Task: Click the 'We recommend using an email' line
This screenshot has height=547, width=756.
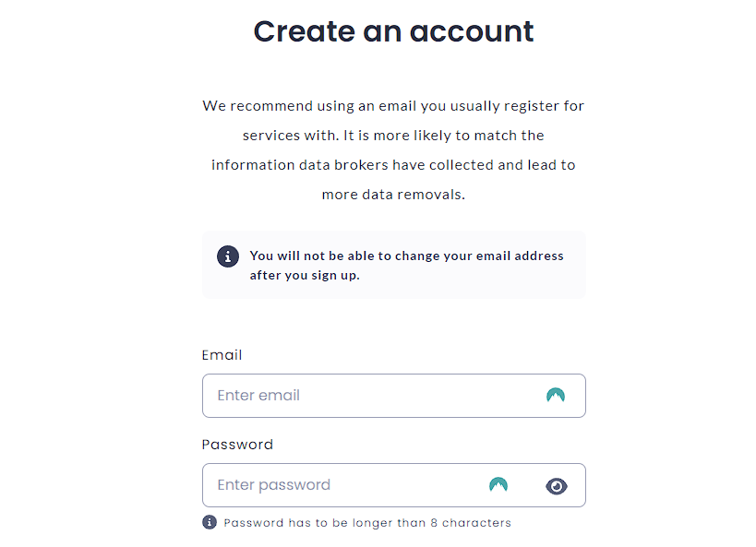Action: coord(393,106)
